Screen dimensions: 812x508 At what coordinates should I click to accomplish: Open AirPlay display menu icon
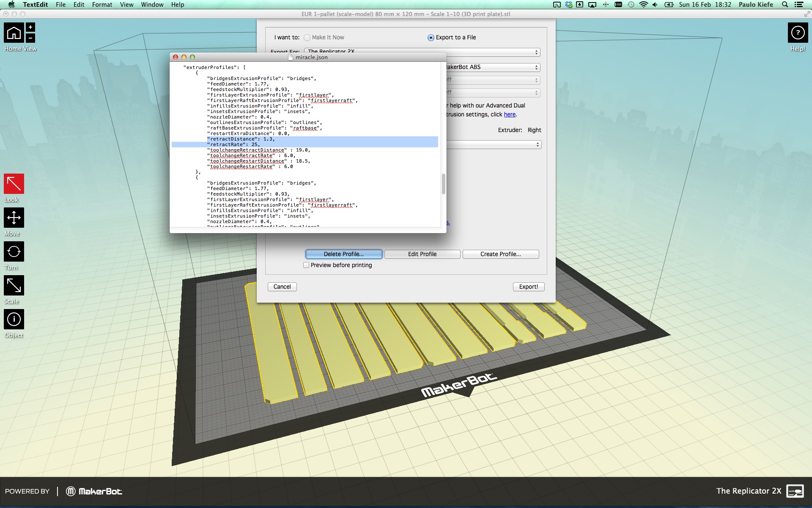coord(593,5)
